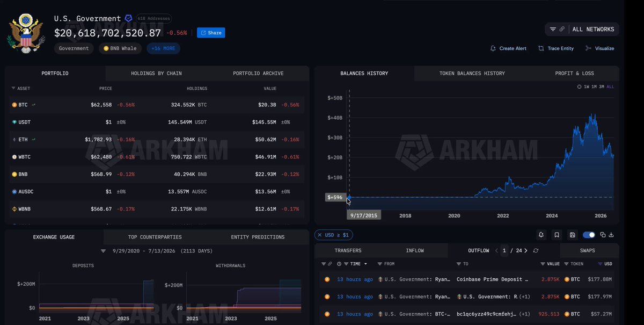Image resolution: width=644 pixels, height=325 pixels.
Task: Select the 1W chart time range
Action: coord(587,86)
